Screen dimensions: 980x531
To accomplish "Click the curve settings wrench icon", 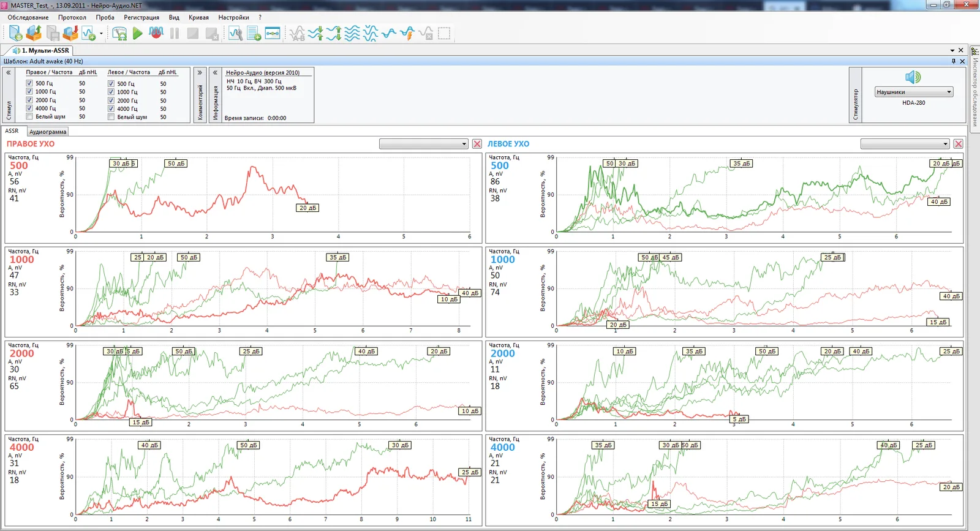I will [x=236, y=33].
